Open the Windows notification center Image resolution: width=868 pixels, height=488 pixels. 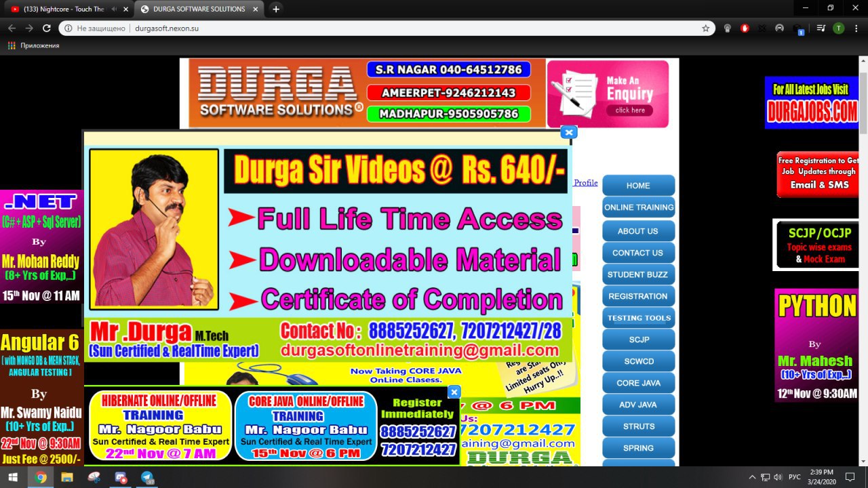click(850, 477)
